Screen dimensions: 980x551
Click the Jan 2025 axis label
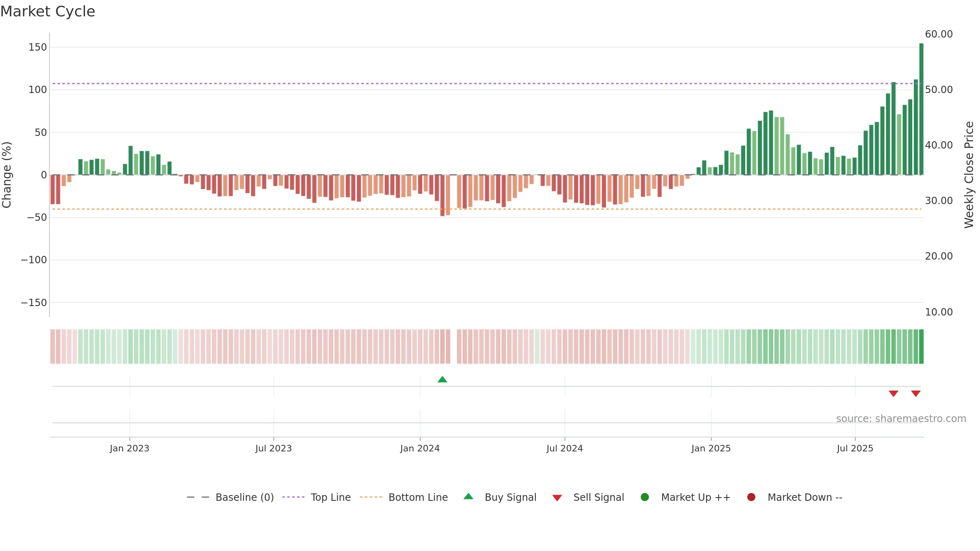(x=711, y=448)
